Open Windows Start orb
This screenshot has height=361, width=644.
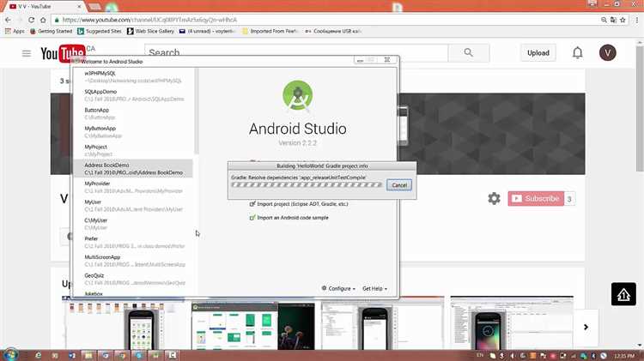9,354
